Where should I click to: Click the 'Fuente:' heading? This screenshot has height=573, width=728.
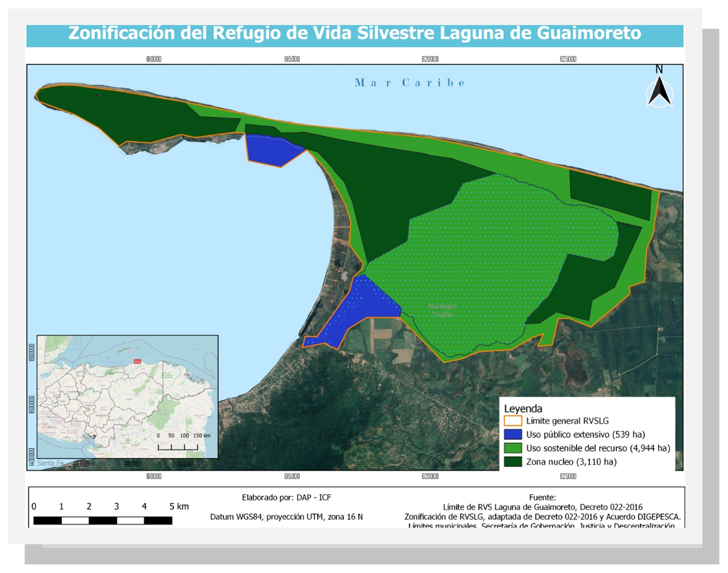[x=542, y=497]
